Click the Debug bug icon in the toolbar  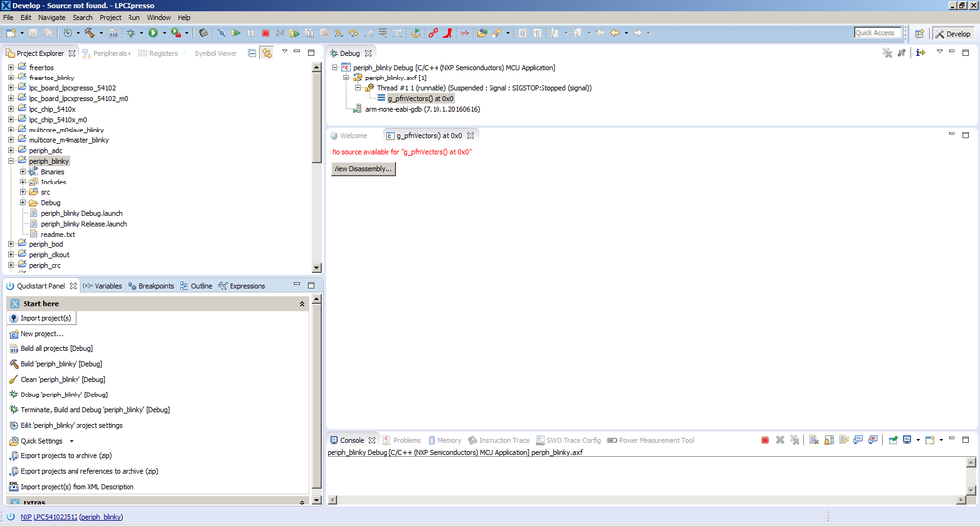click(x=130, y=33)
